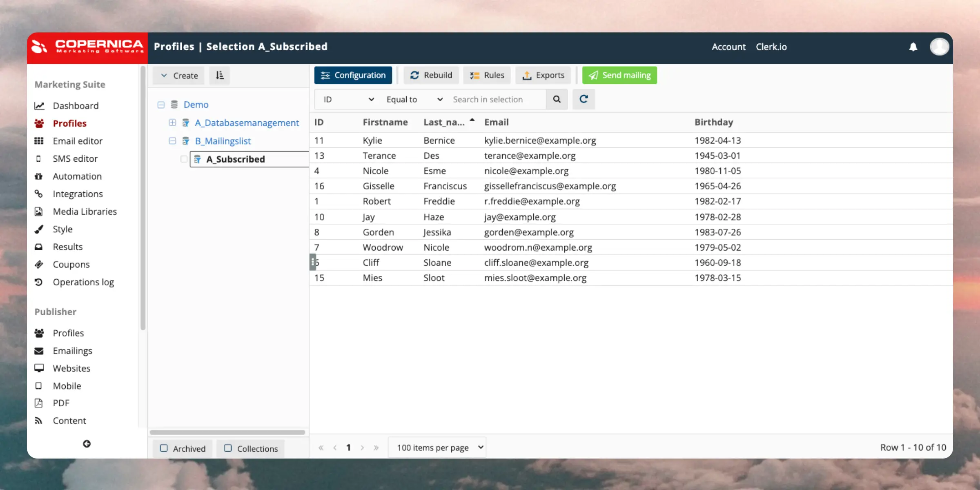Open the user avatar menu

point(939,47)
